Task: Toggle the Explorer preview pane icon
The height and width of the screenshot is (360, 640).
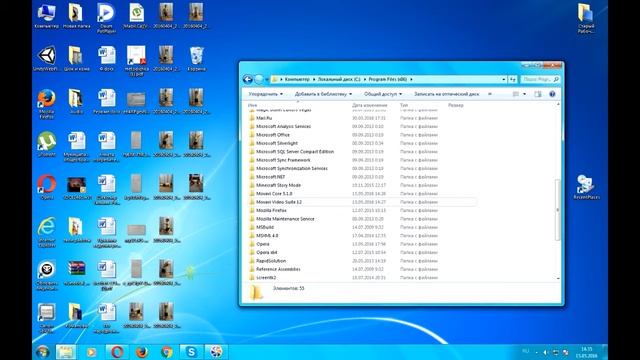Action: click(538, 94)
